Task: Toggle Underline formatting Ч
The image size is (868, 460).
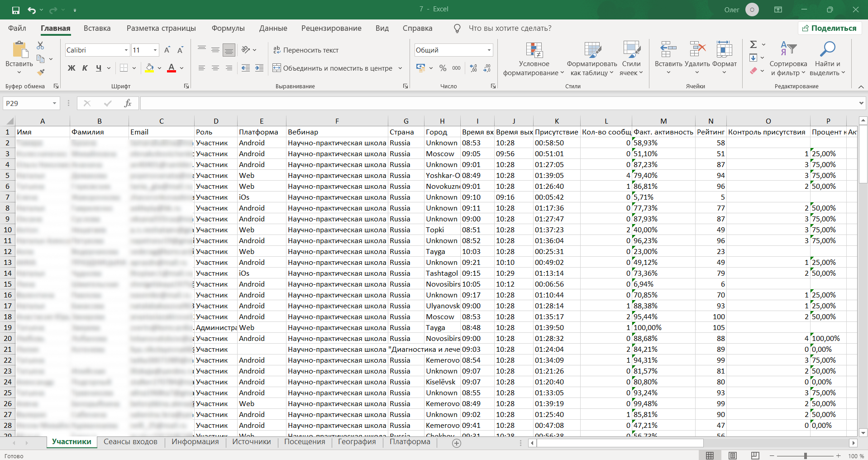Action: tap(99, 68)
